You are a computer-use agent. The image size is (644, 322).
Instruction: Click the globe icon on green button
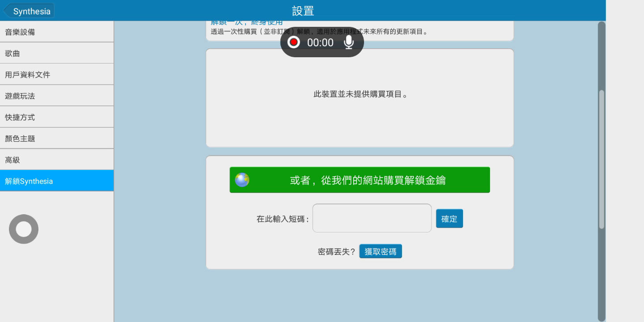click(x=242, y=180)
